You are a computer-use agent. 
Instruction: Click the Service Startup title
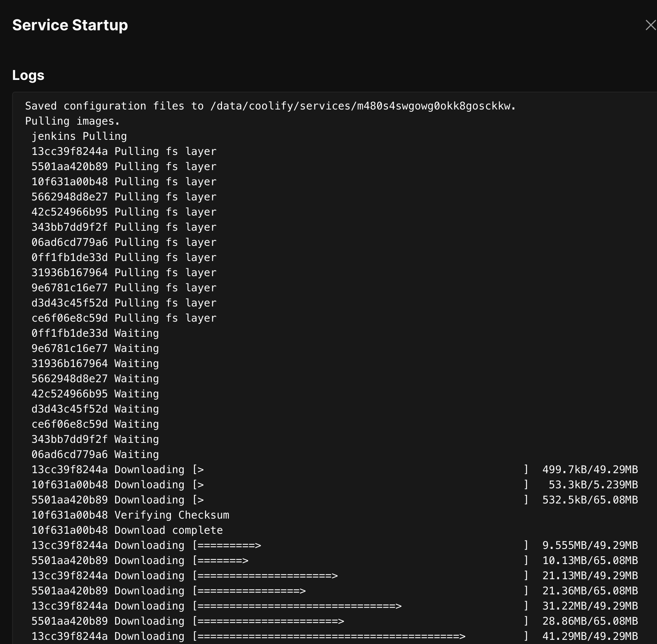pyautogui.click(x=70, y=25)
